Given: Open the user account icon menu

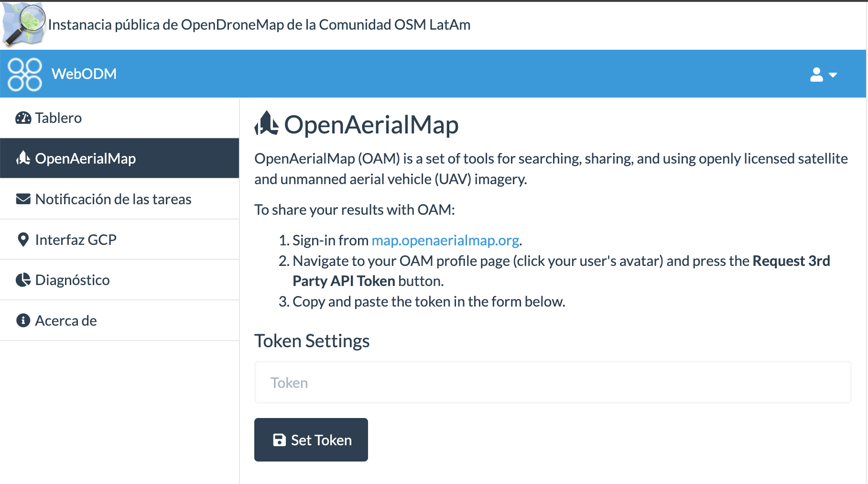Looking at the screenshot, I should (x=816, y=75).
